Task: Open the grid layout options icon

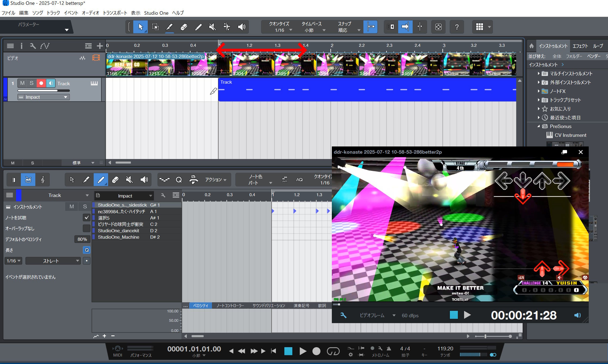Action: pyautogui.click(x=479, y=27)
